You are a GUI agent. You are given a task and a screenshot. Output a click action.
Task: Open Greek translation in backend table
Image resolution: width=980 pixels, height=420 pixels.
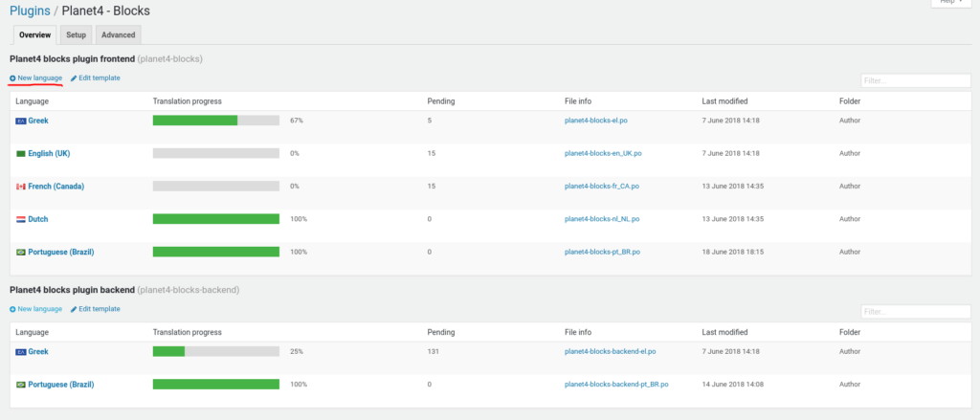coord(38,352)
